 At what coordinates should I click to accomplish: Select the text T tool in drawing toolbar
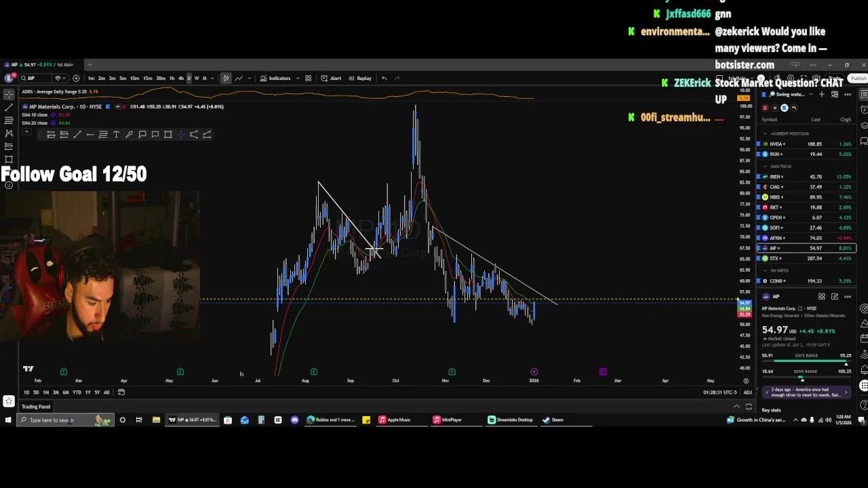click(116, 134)
